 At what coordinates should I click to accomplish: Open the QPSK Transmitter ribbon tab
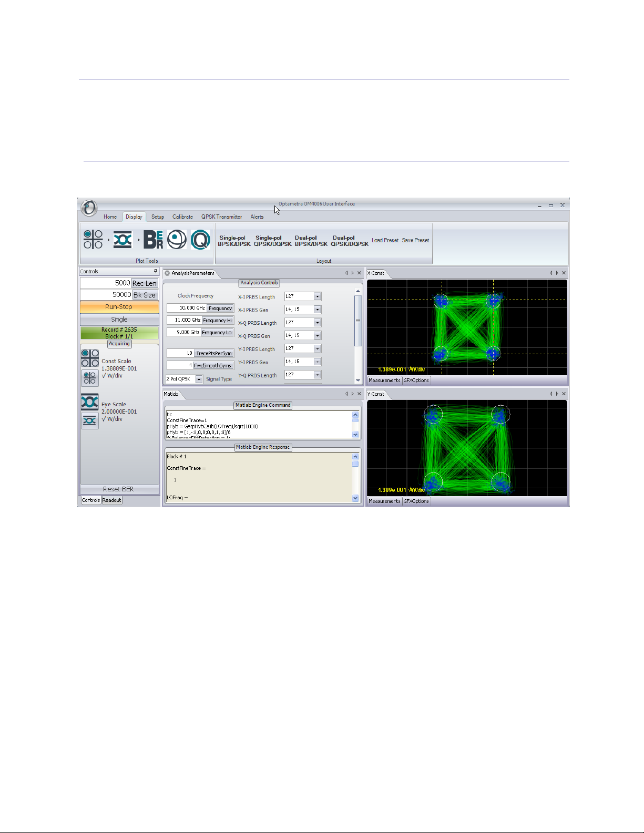pos(221,217)
